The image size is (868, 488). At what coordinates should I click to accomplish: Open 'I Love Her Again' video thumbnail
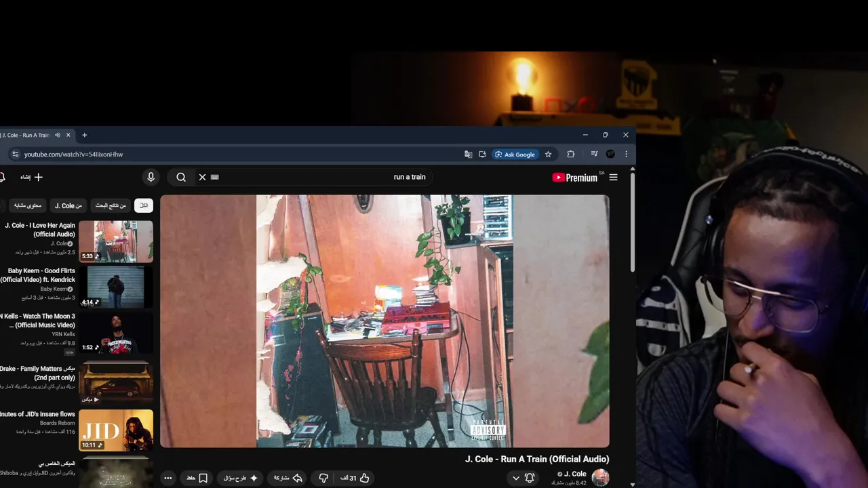116,241
